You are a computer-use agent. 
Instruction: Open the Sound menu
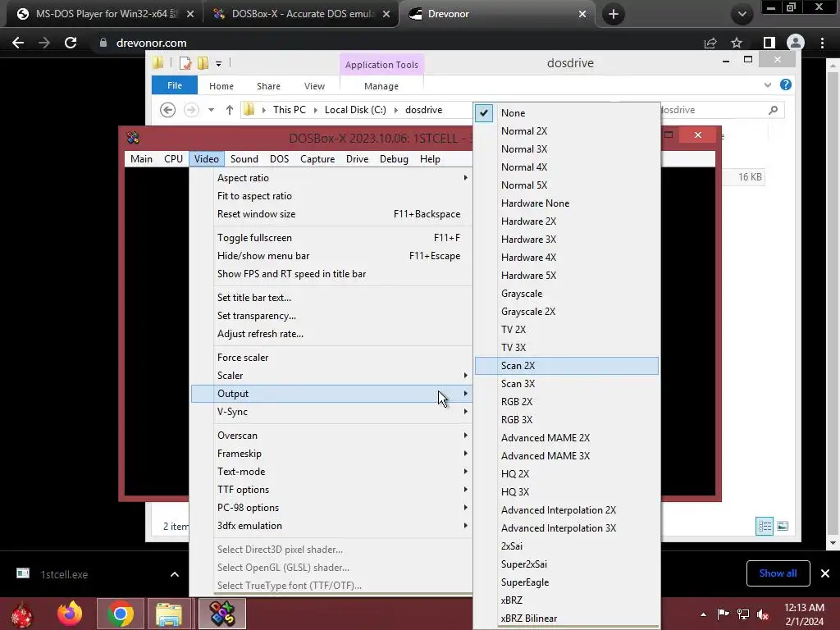[x=244, y=159]
